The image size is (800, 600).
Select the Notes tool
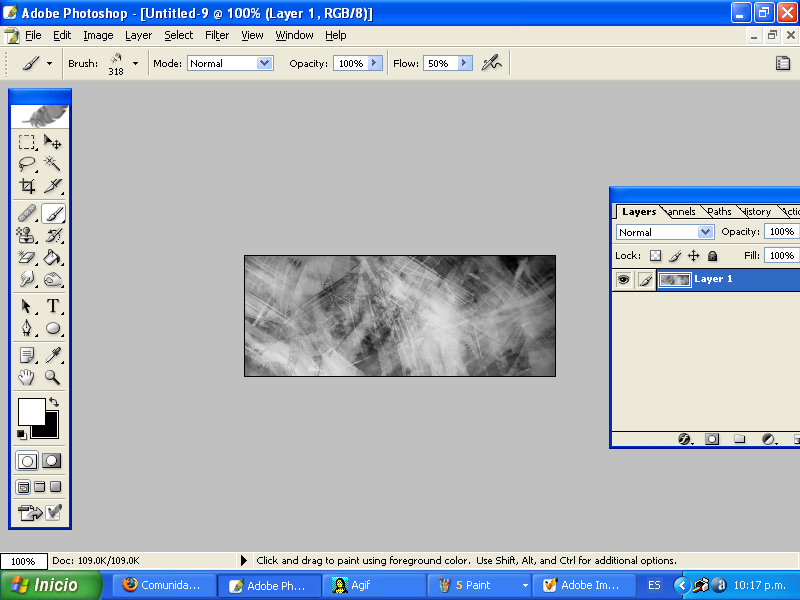(x=27, y=355)
